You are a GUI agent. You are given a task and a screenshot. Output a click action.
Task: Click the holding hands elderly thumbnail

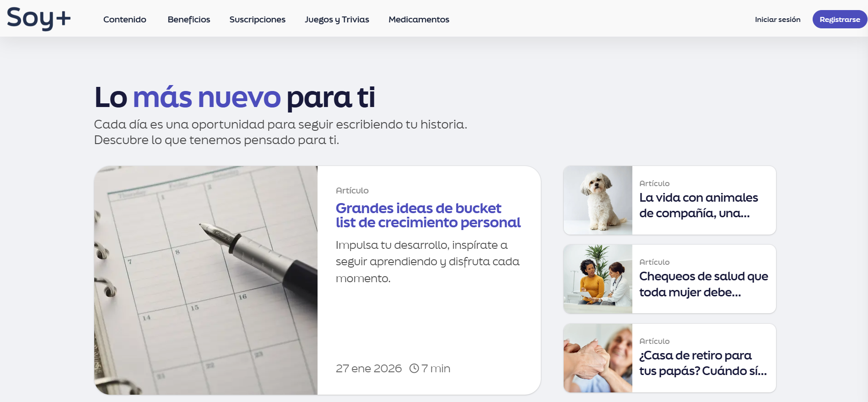click(x=598, y=358)
